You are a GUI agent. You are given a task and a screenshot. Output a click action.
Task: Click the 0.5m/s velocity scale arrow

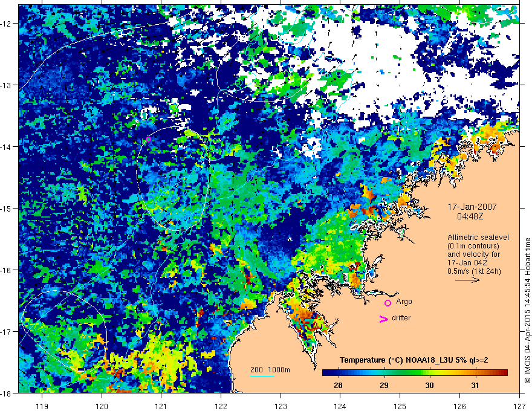tap(467, 280)
